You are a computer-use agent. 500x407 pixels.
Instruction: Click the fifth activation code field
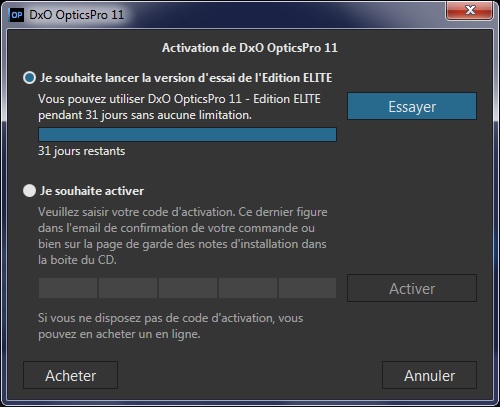pyautogui.click(x=307, y=288)
